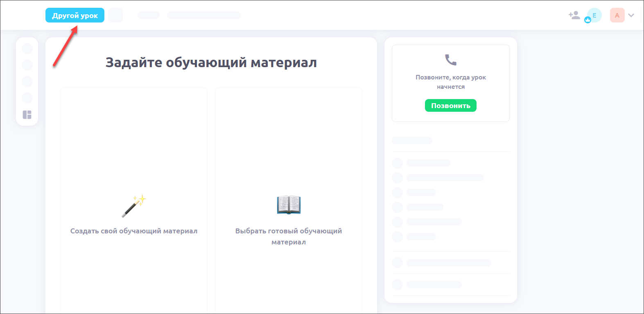Click the top placeholder circle in sidebar
Screen dimensions: 644x314
tap(27, 49)
